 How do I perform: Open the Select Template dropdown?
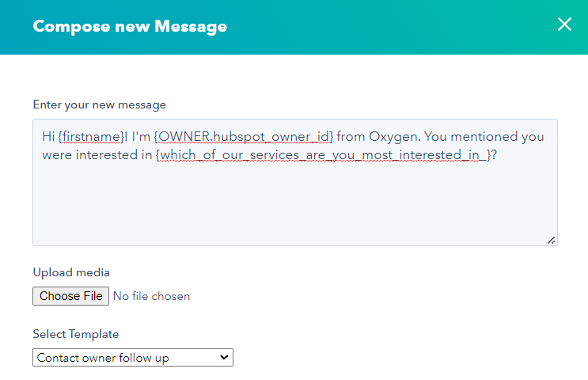(133, 358)
